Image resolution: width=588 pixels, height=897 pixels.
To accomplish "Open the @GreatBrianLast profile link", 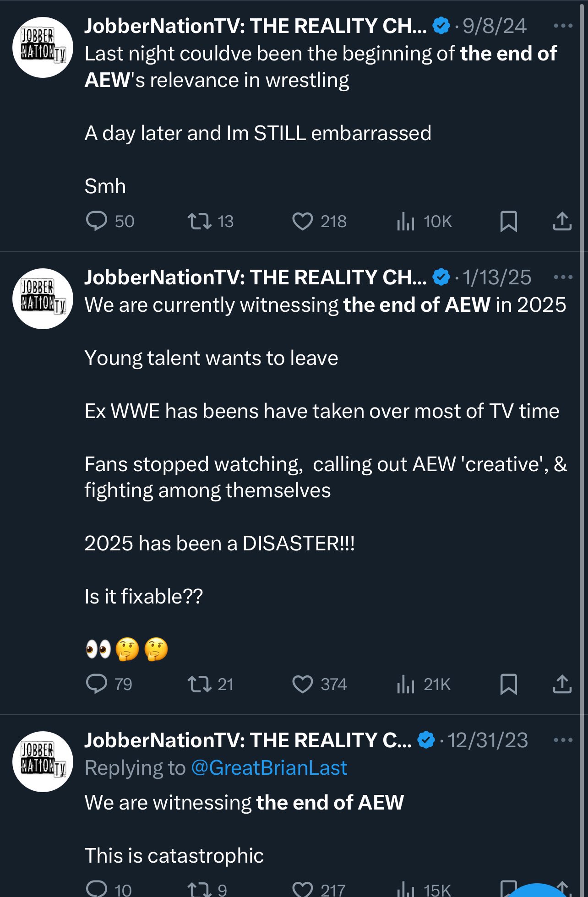I will (x=269, y=768).
